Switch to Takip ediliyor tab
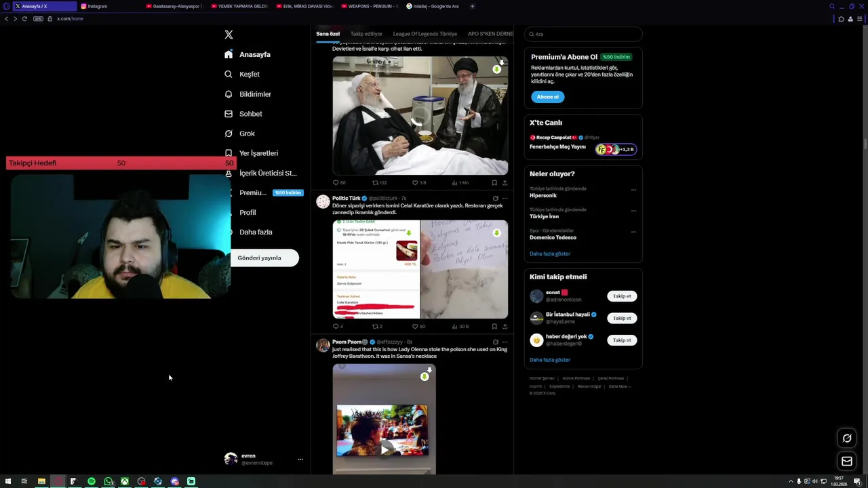868x488 pixels. pyautogui.click(x=366, y=34)
